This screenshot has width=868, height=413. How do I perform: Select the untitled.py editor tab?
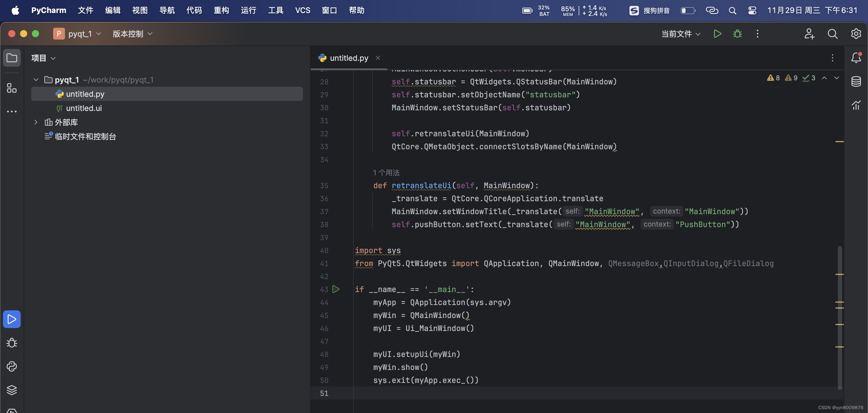(349, 58)
